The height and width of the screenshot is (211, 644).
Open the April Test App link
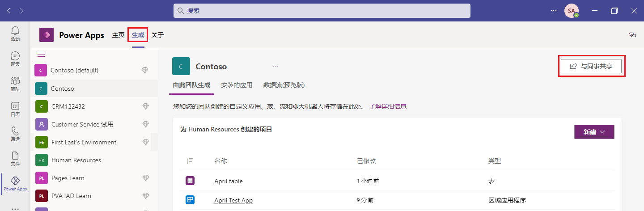pos(233,201)
